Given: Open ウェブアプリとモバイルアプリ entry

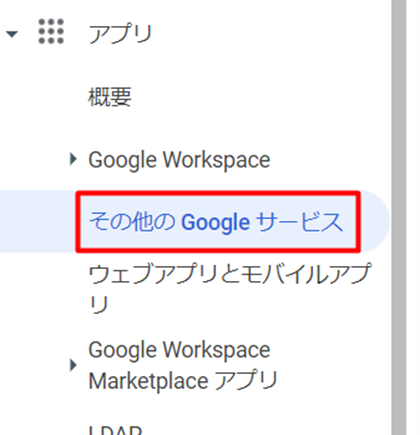Looking at the screenshot, I should tap(230, 288).
